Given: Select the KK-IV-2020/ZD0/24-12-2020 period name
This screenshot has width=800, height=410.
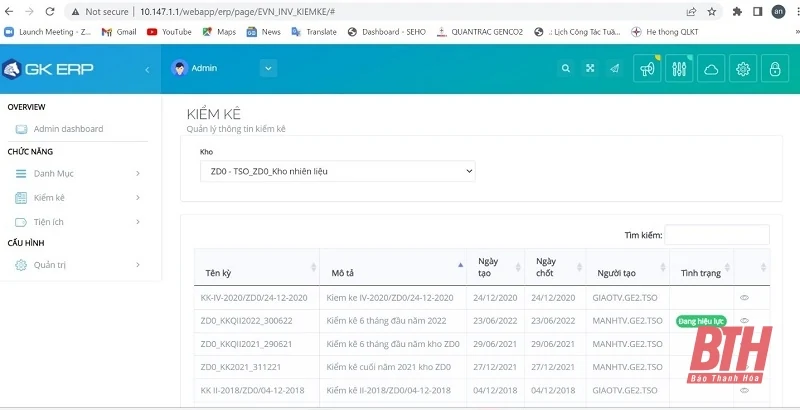Looking at the screenshot, I should (254, 298).
